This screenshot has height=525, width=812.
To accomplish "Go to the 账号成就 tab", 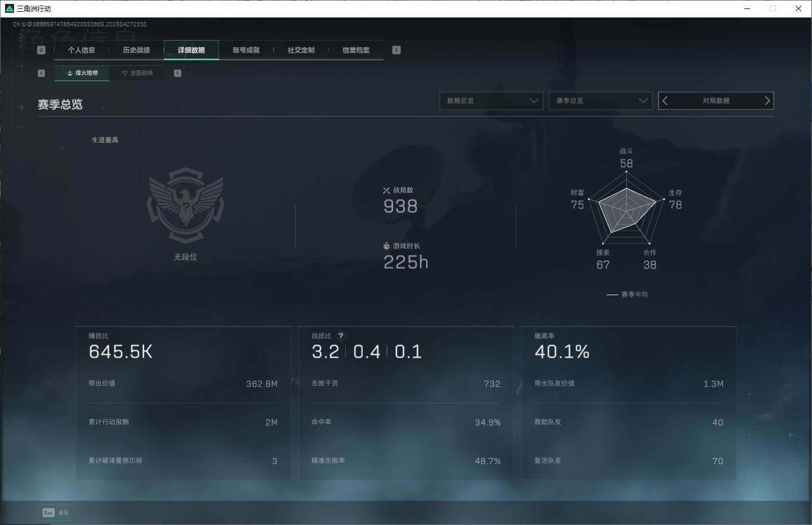I will tap(246, 50).
